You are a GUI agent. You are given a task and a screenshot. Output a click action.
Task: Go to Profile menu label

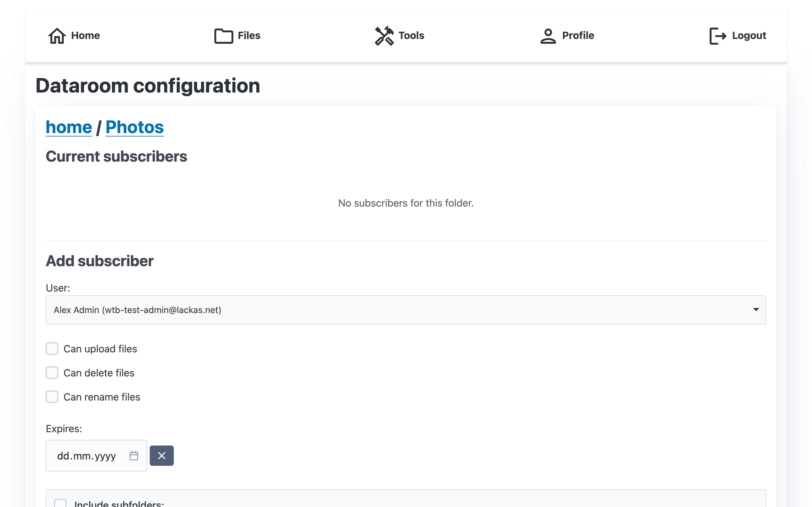pyautogui.click(x=578, y=35)
